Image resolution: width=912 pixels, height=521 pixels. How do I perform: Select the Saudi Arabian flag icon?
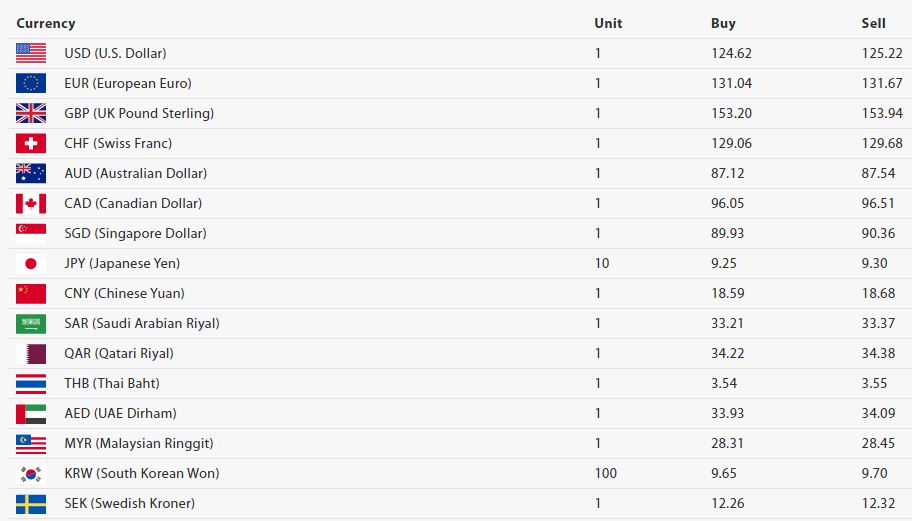click(x=31, y=323)
